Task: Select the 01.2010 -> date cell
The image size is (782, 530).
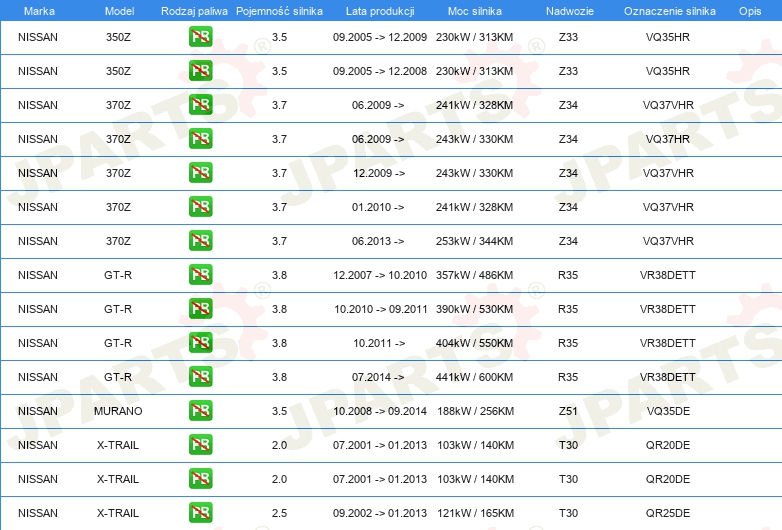Action: [378, 207]
